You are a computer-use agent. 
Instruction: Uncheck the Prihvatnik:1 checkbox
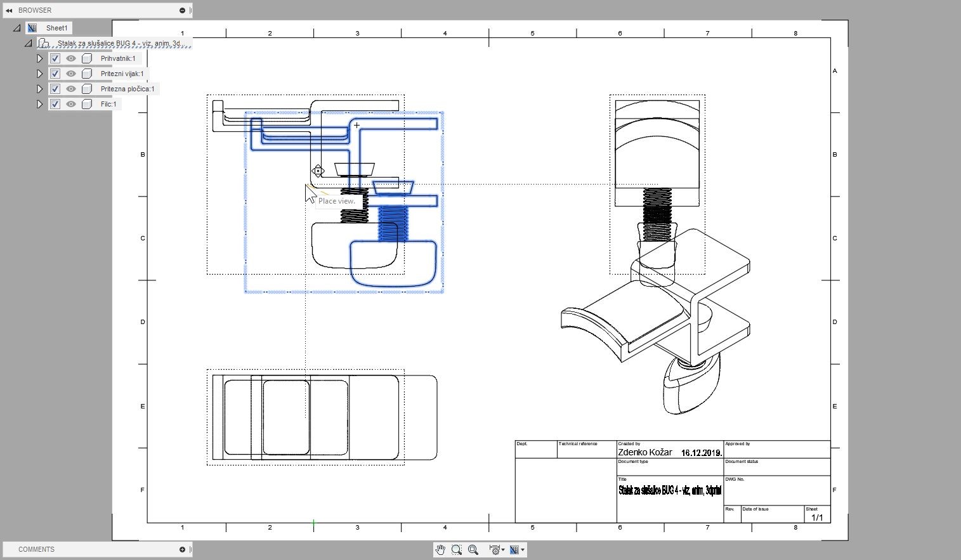(x=55, y=58)
